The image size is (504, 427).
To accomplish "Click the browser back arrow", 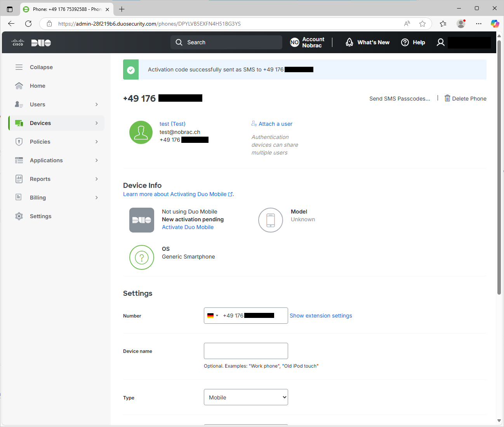I will [x=11, y=24].
